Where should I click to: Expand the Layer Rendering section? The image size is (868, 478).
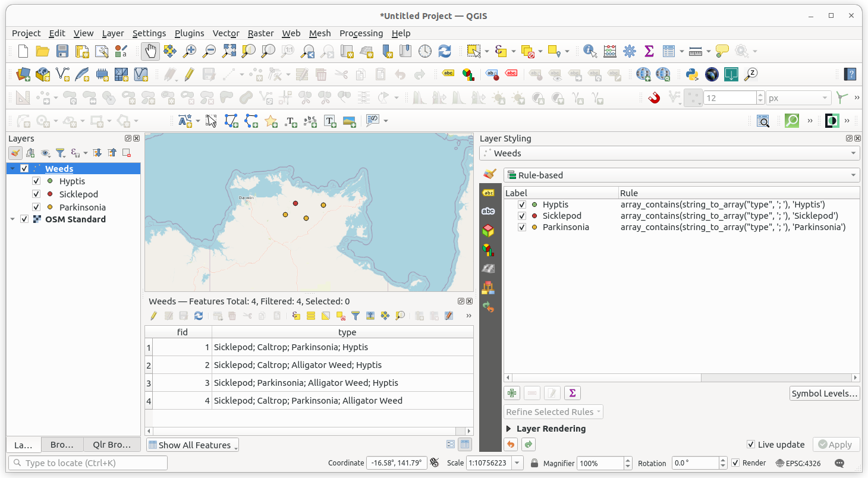coord(509,429)
